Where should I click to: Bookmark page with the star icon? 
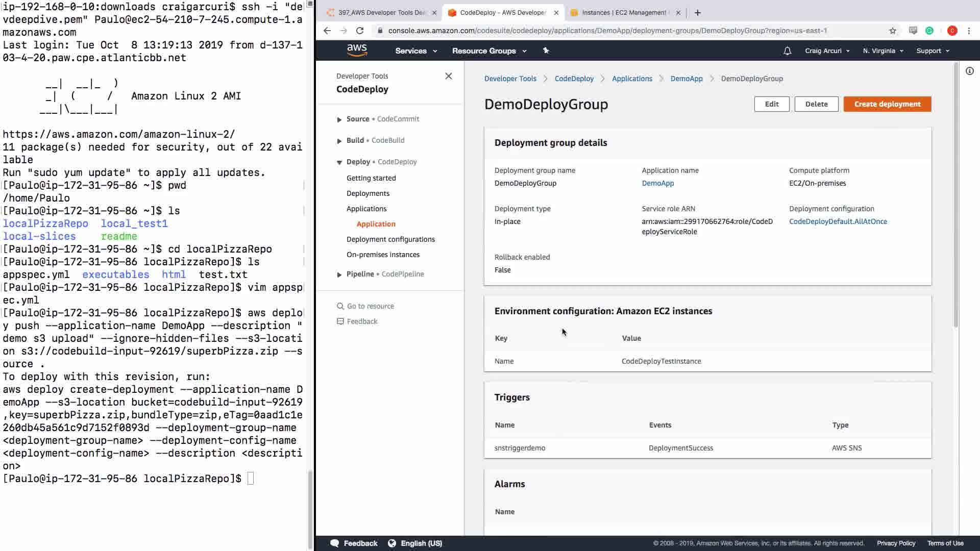893,31
